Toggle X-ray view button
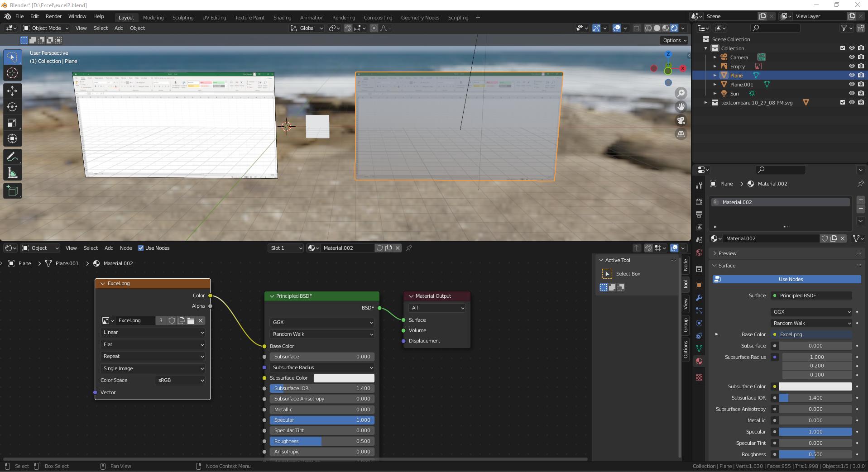Viewport: 868px width, 472px height. 637,28
